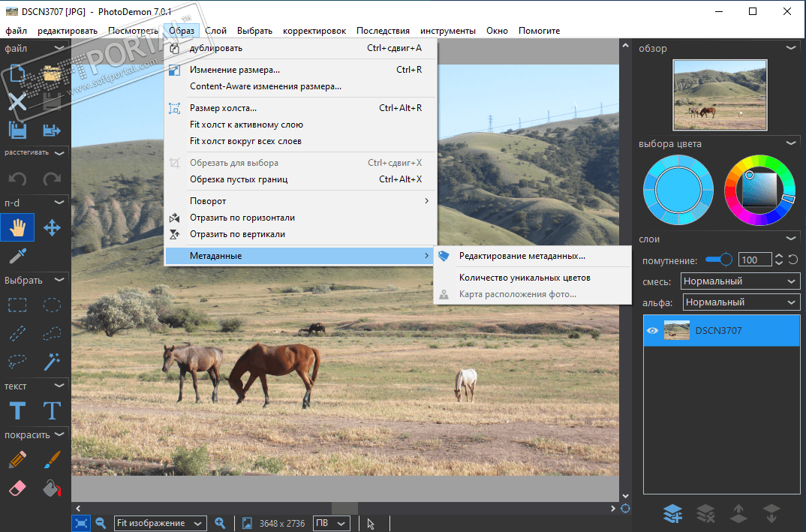Collapse the п-d tools section
Screen dimensions: 806x532
click(x=59, y=203)
